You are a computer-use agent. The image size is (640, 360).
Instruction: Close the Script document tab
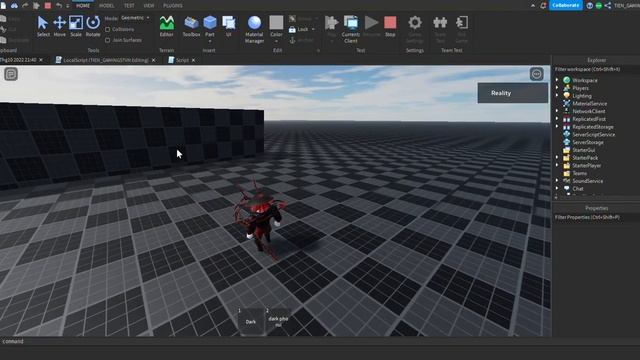point(193,60)
